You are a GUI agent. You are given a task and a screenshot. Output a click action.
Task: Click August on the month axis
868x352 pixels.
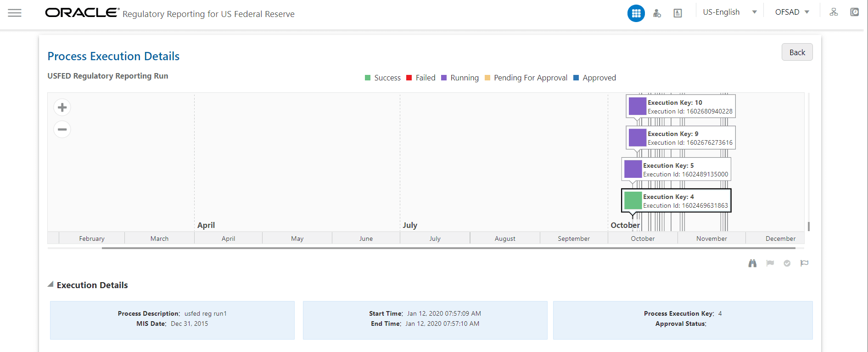click(x=505, y=238)
